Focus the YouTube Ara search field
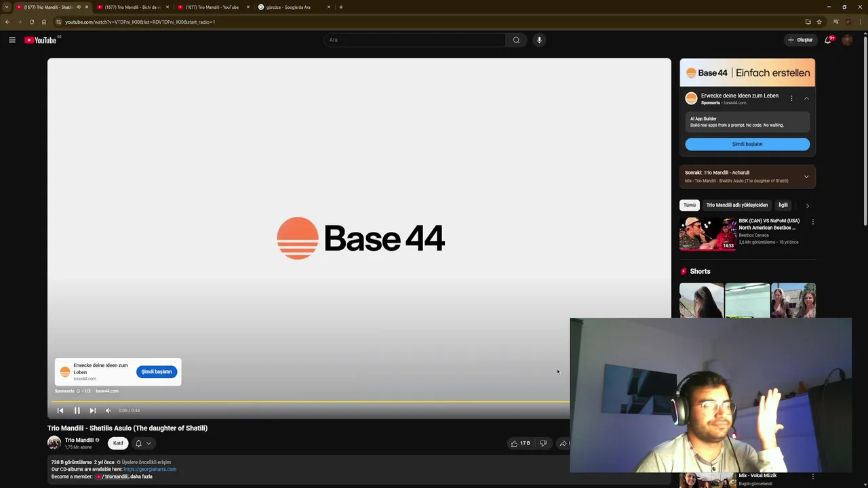This screenshot has height=488, width=868. (x=414, y=40)
